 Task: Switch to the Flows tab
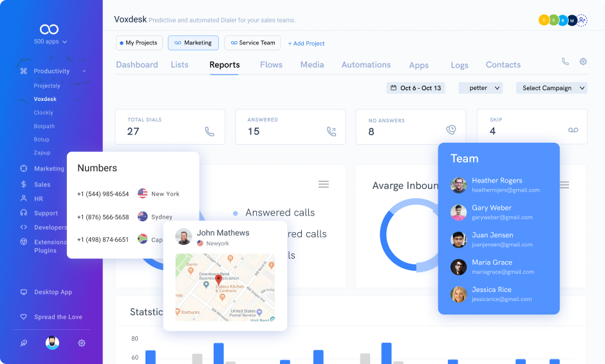click(271, 65)
